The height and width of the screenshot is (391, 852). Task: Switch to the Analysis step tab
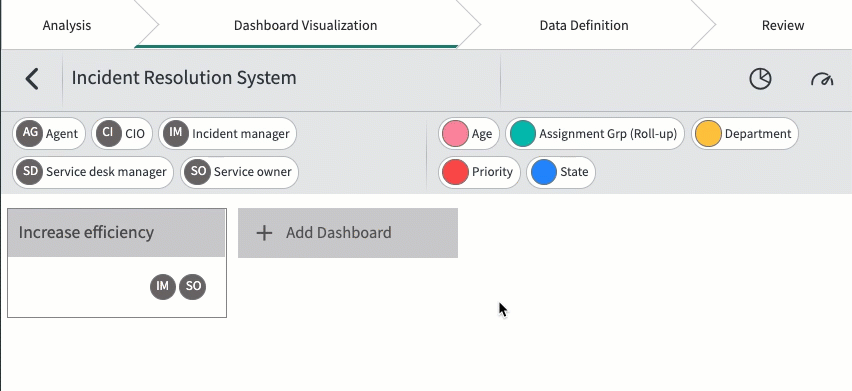point(67,25)
